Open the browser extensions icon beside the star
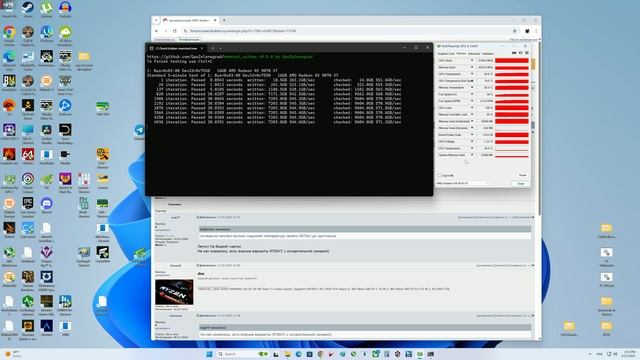 [x=527, y=31]
